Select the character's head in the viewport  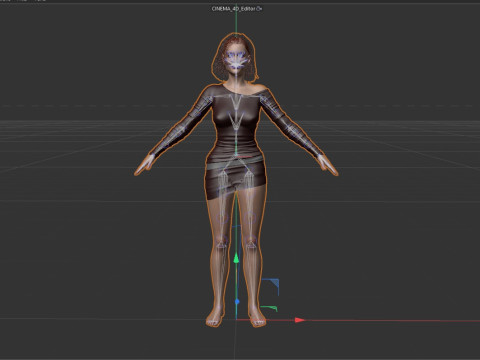click(236, 58)
